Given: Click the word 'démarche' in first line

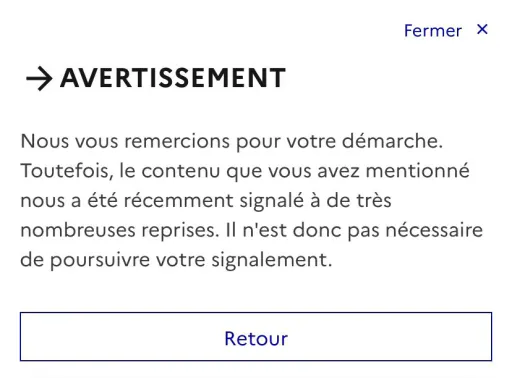Looking at the screenshot, I should [390, 141].
